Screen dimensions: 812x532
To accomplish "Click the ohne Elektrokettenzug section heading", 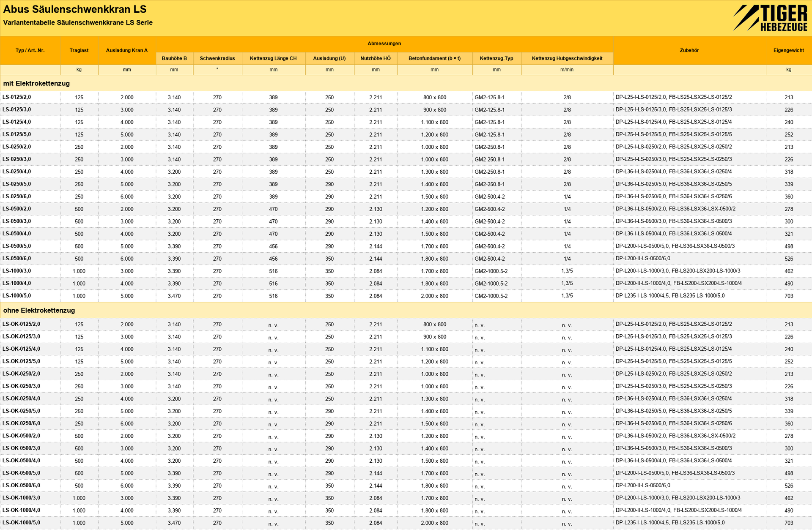I will point(39,311).
